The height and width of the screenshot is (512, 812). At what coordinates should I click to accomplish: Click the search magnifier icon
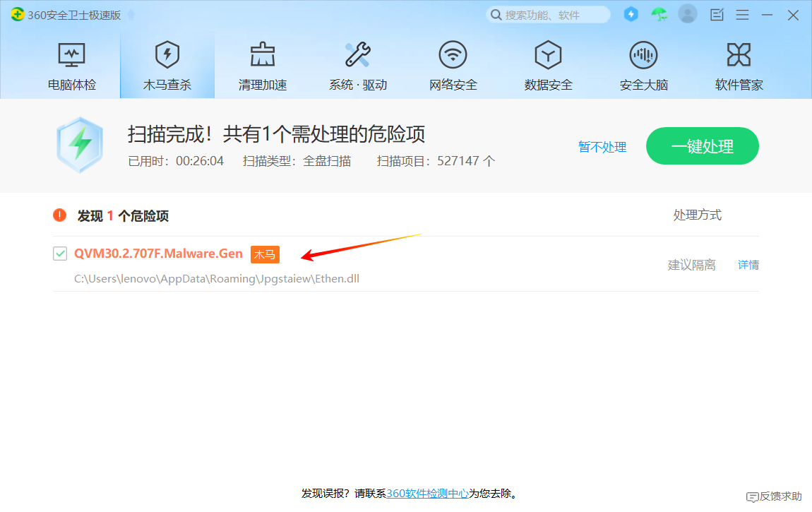click(496, 15)
